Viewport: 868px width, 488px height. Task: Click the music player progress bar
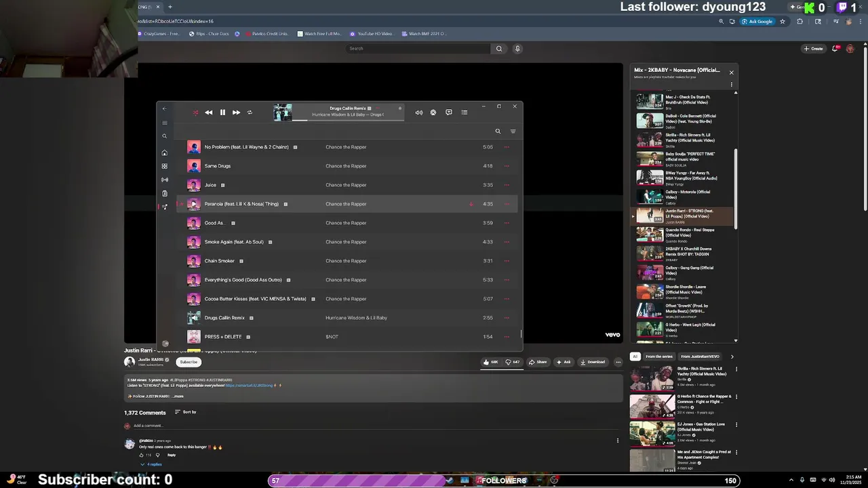(348, 120)
